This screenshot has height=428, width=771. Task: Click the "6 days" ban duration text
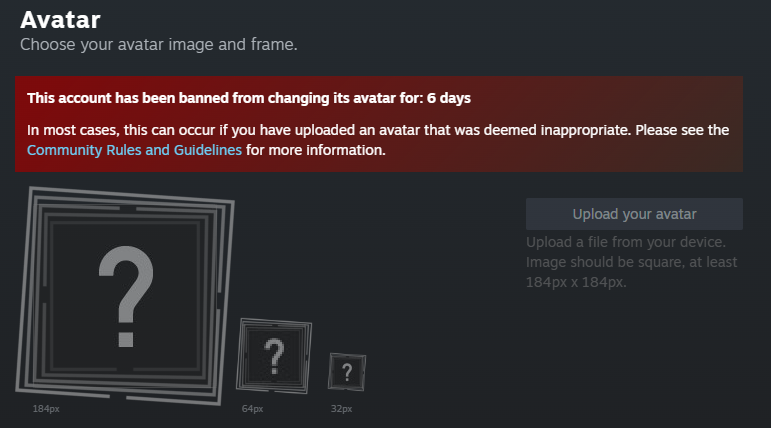tap(447, 99)
